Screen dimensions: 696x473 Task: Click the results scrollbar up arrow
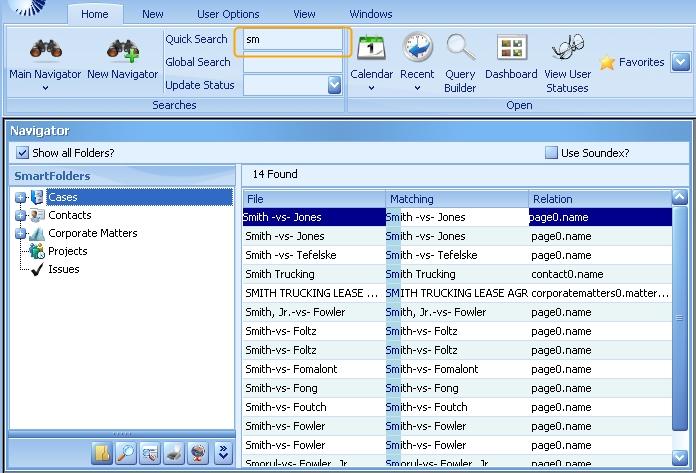(x=680, y=197)
